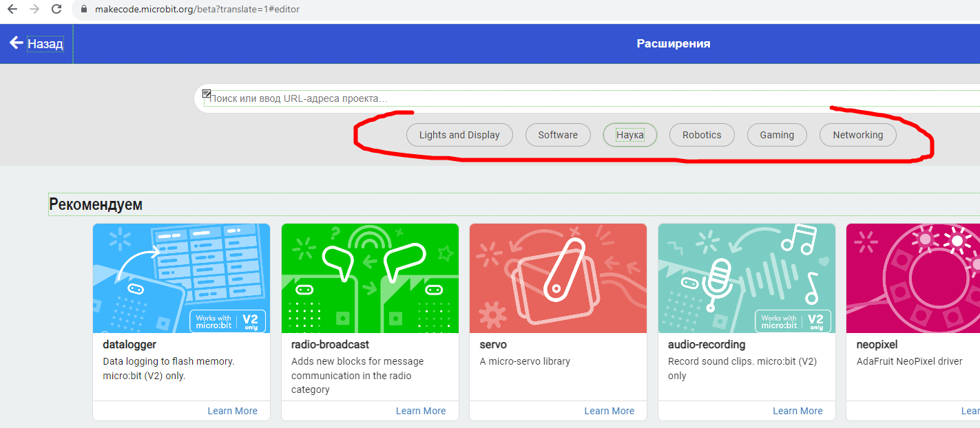Open the neopixel extension thumbnail
The width and height of the screenshot is (980, 428).
pos(916,278)
